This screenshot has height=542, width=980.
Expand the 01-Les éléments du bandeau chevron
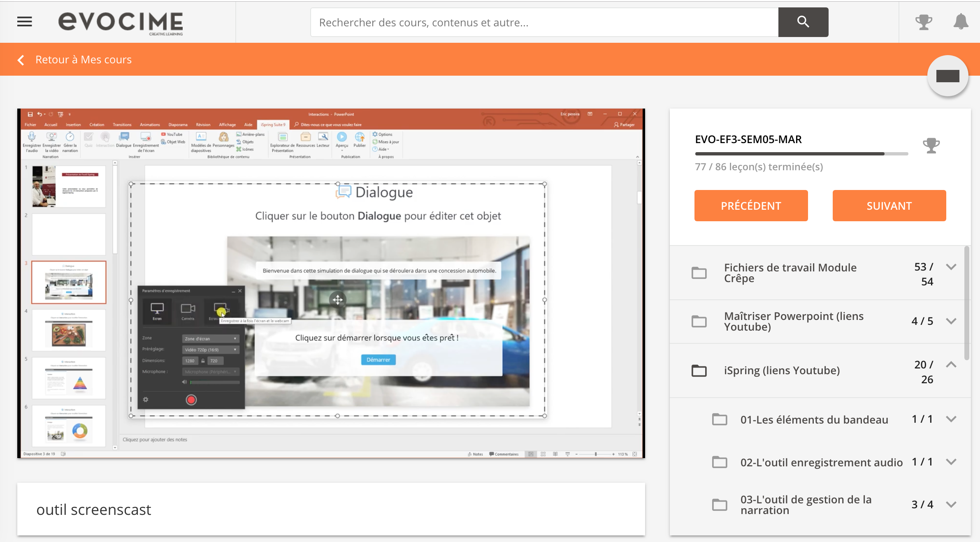tap(951, 419)
